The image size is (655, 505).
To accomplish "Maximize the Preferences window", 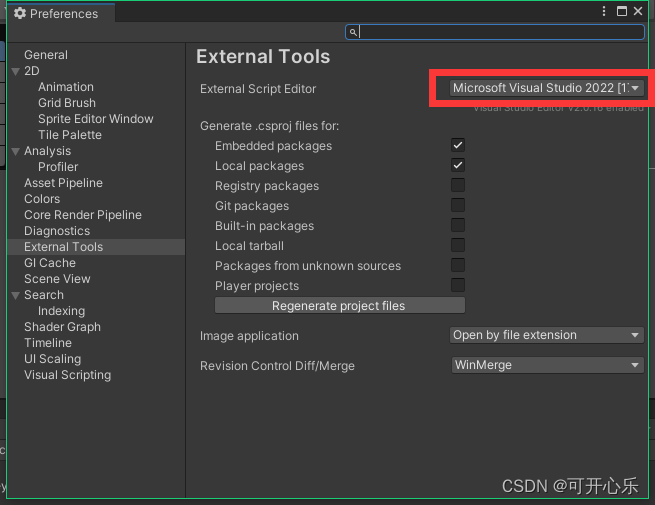I will [x=622, y=11].
